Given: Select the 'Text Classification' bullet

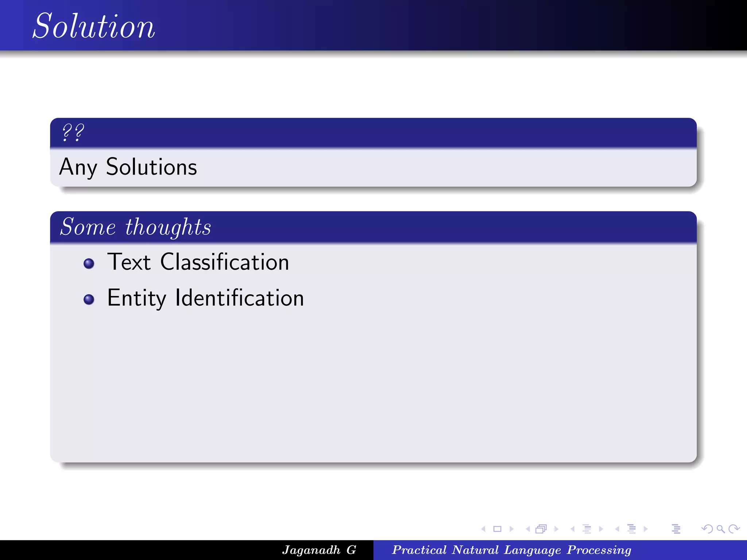Looking at the screenshot, I should [x=198, y=262].
